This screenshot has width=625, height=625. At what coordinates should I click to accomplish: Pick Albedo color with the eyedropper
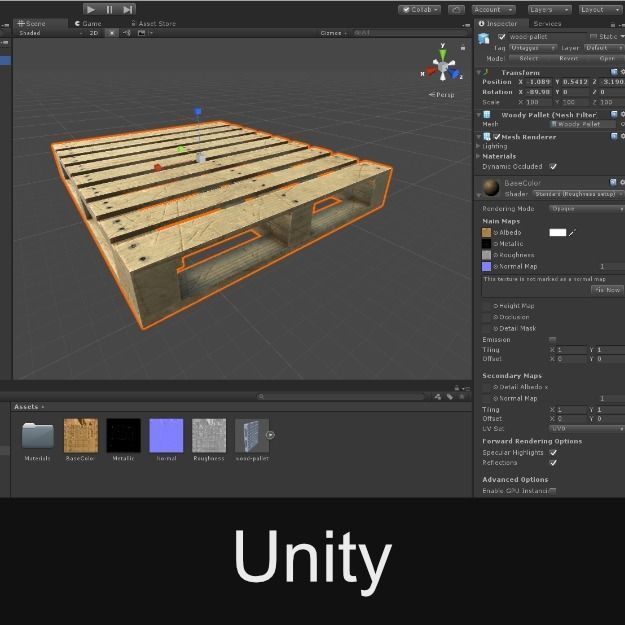[572, 233]
